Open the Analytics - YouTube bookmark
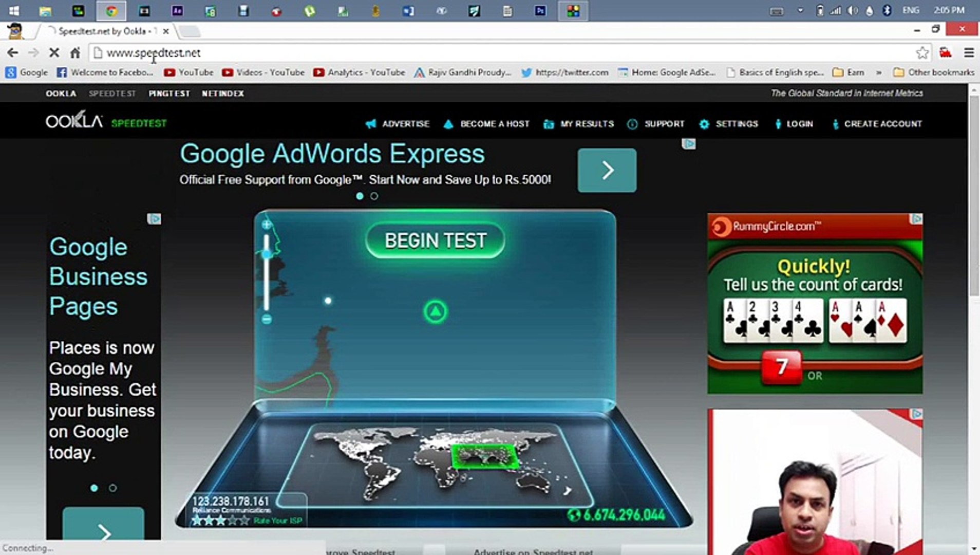 pos(359,72)
